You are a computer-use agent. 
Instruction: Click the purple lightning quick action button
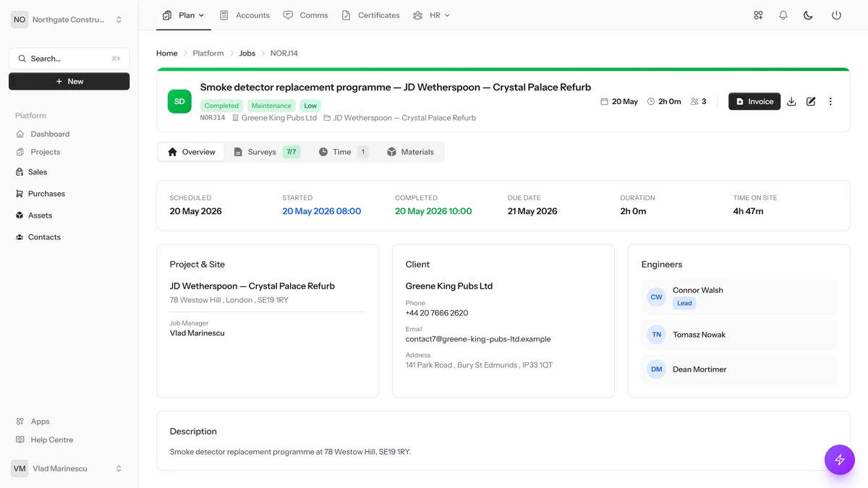click(840, 460)
